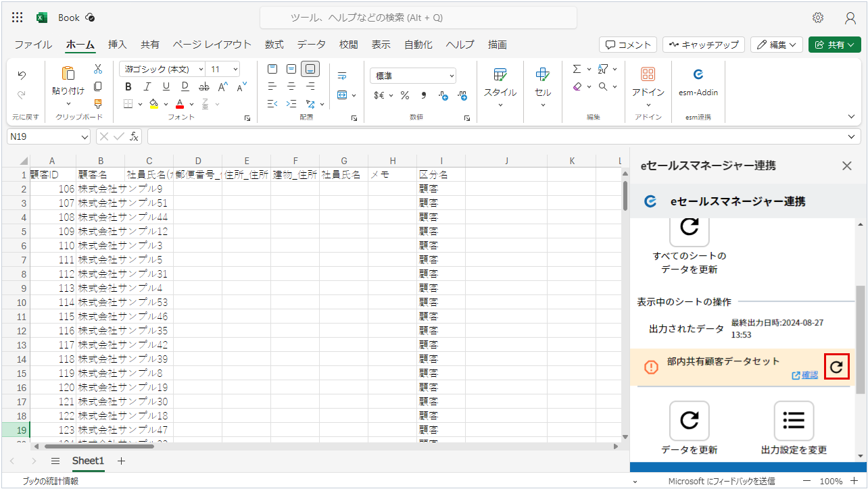Image resolution: width=868 pixels, height=489 pixels.
Task: Switch to the ページ レイアウト tab
Action: [x=212, y=45]
